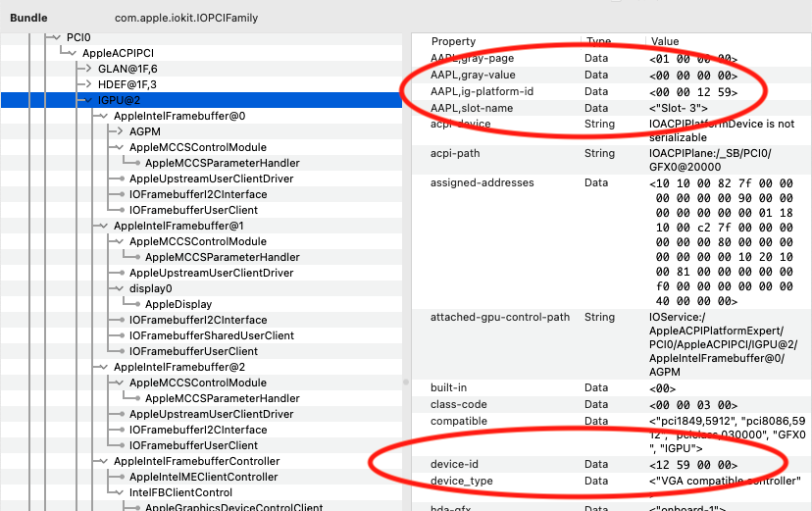Viewport: 812px width, 511px height.
Task: Select the IntelFBClientControl entry
Action: [180, 492]
